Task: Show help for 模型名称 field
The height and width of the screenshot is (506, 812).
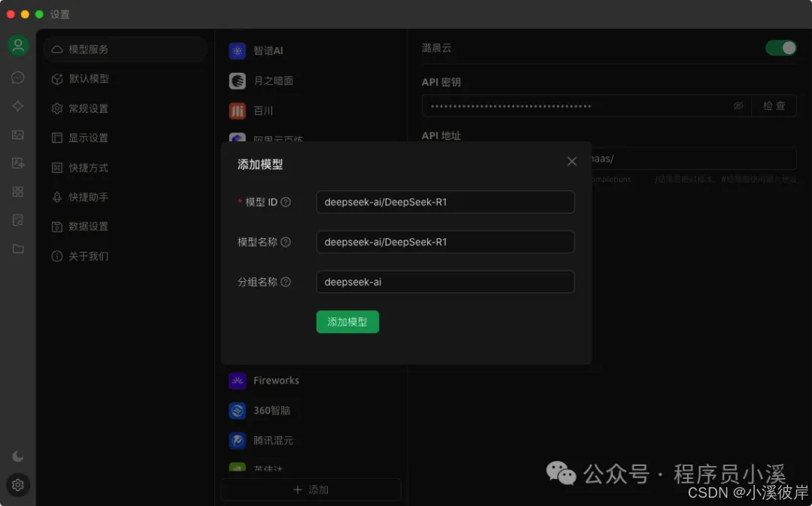Action: pos(286,242)
